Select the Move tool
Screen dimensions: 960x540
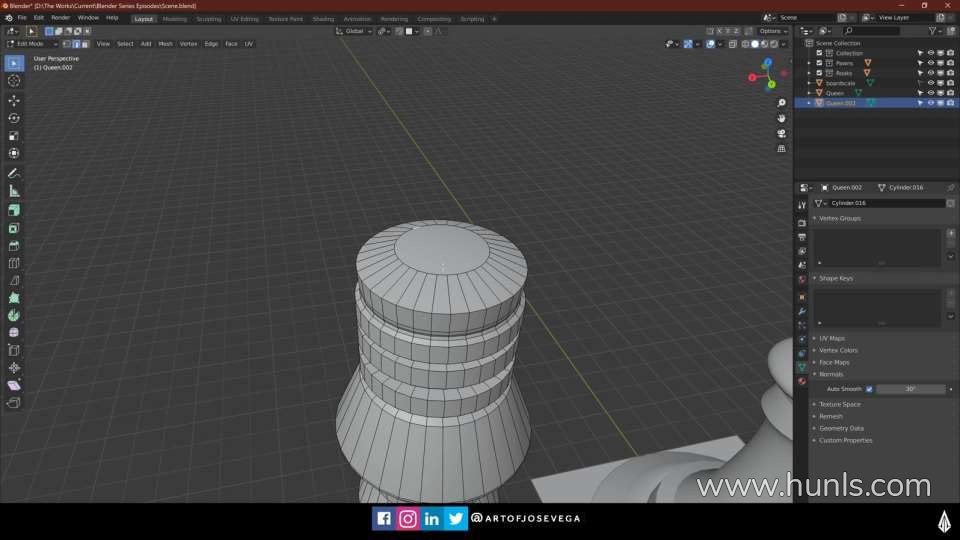pos(14,100)
